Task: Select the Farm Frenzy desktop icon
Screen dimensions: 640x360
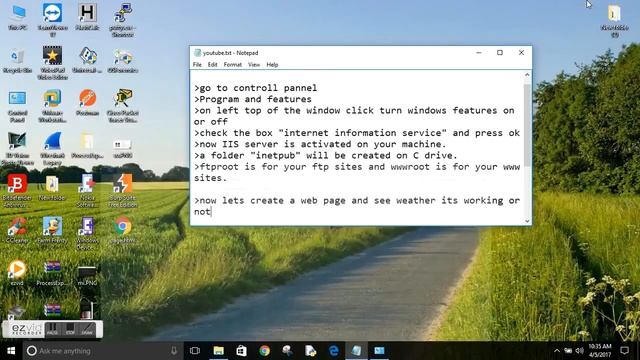Action: [x=52, y=231]
